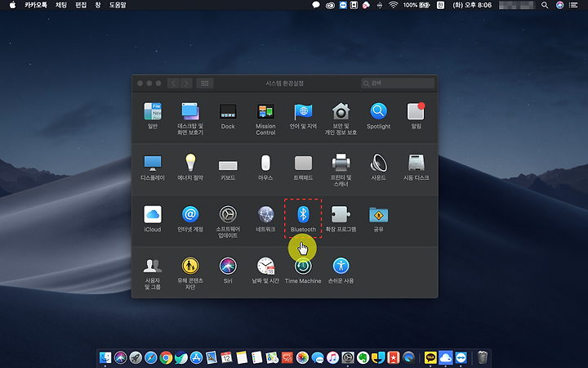
Task: Open Notification Center from menu bar
Action: [573, 5]
